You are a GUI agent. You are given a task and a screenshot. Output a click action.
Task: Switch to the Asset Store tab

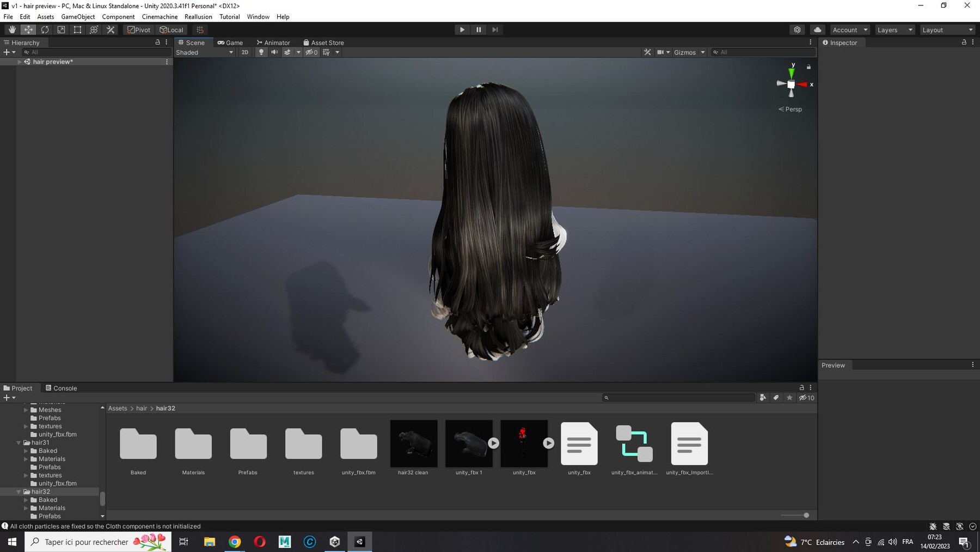coord(323,43)
